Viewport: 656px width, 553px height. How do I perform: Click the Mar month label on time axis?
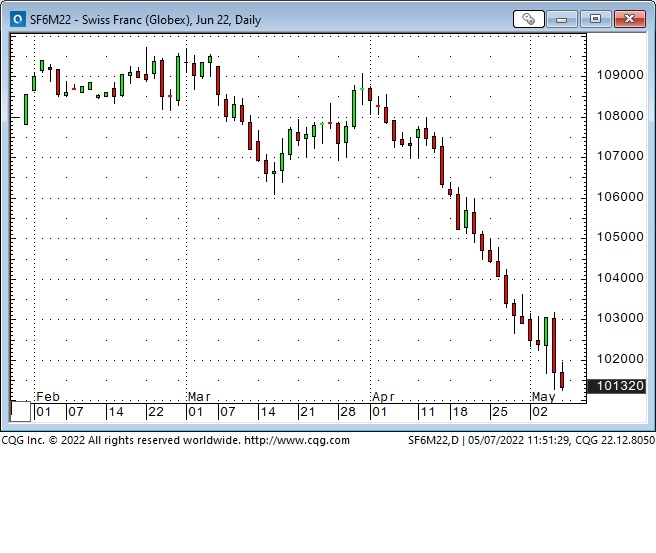[199, 396]
